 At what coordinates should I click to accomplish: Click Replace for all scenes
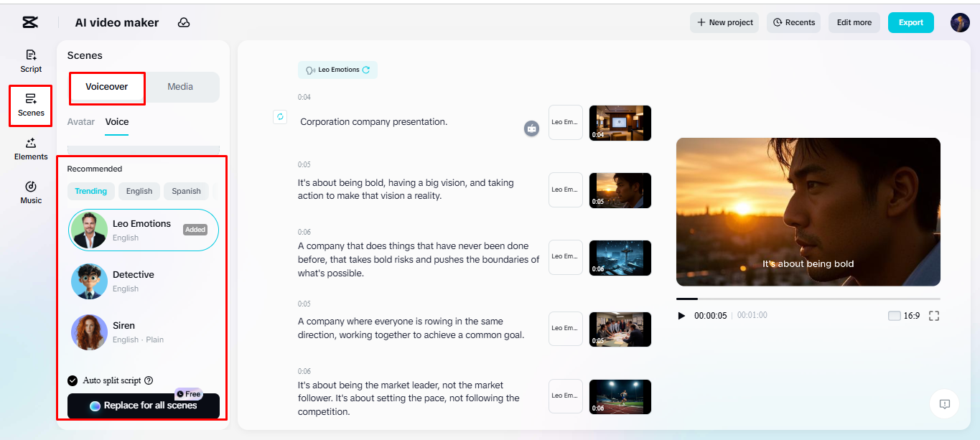(143, 406)
